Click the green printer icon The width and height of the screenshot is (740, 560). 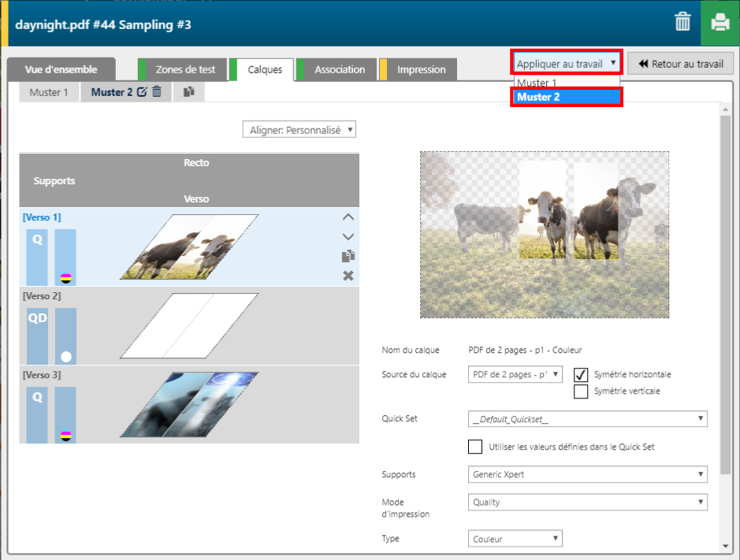click(720, 22)
